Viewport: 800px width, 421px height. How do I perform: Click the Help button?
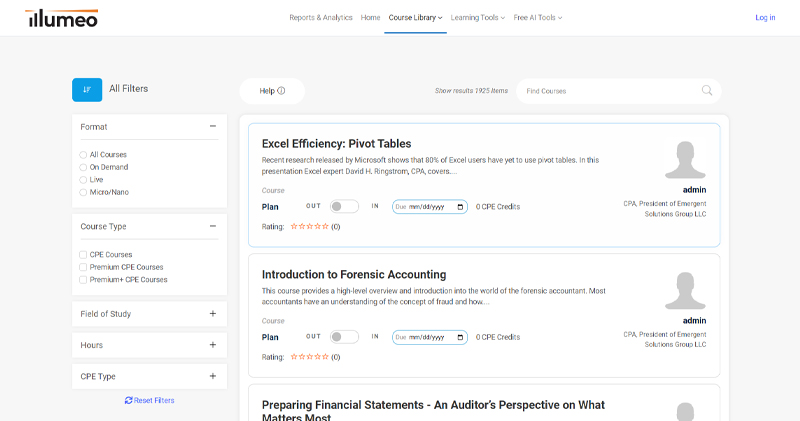[x=272, y=91]
